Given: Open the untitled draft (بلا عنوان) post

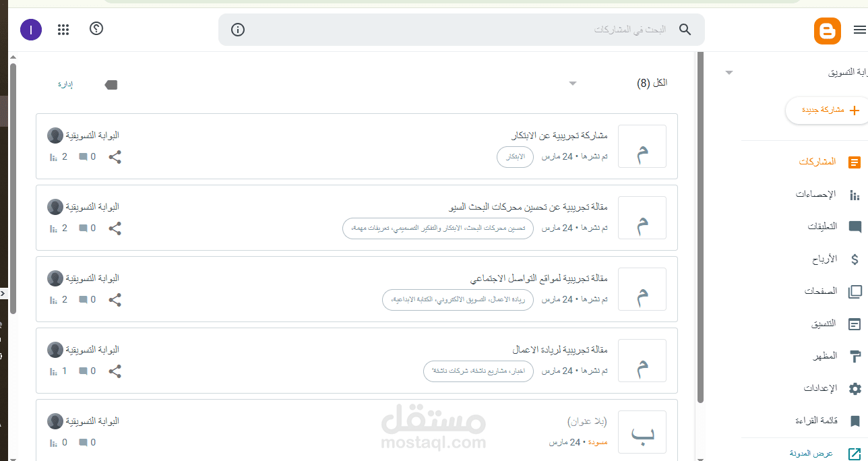Looking at the screenshot, I should coord(587,421).
